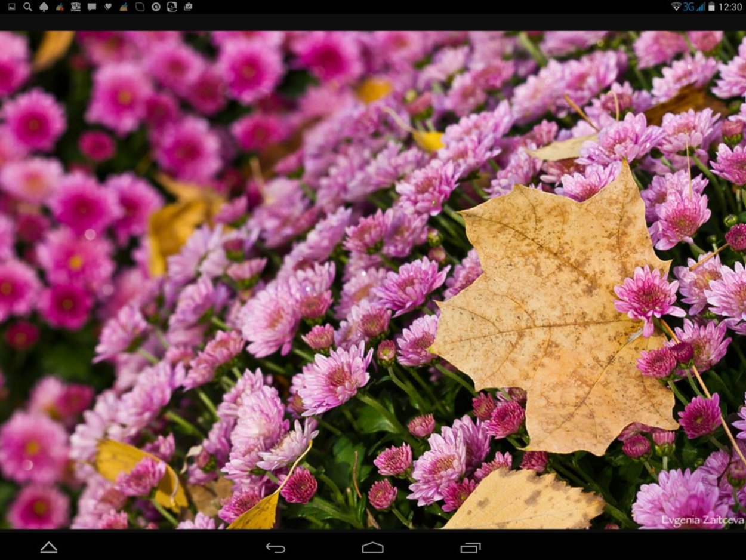Tap the second broom cleaner notification icon
The height and width of the screenshot is (560, 746).
[x=124, y=7]
